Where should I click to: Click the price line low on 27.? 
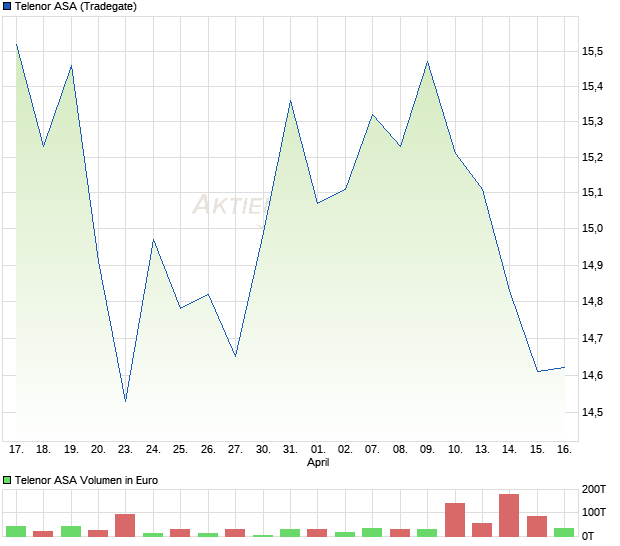pyautogui.click(x=236, y=356)
